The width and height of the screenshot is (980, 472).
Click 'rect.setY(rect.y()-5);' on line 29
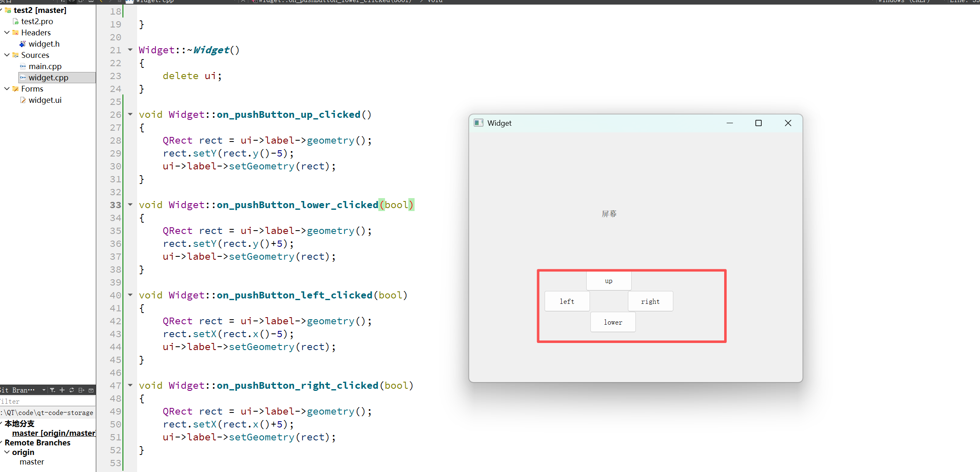228,153
